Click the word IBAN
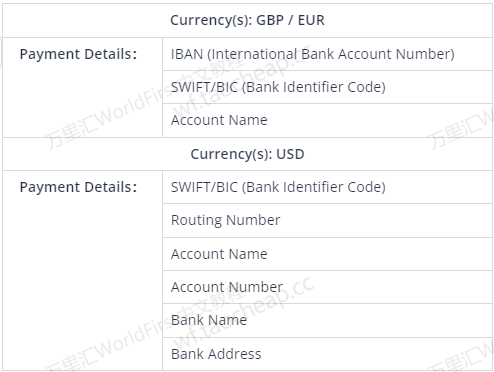Image resolution: width=494 pixels, height=372 pixels. pos(187,54)
